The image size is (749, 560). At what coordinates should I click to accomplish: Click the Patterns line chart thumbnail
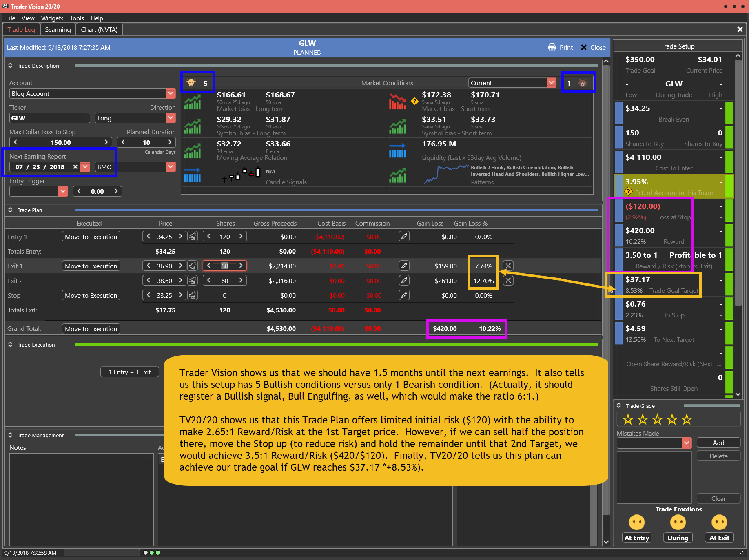click(446, 175)
